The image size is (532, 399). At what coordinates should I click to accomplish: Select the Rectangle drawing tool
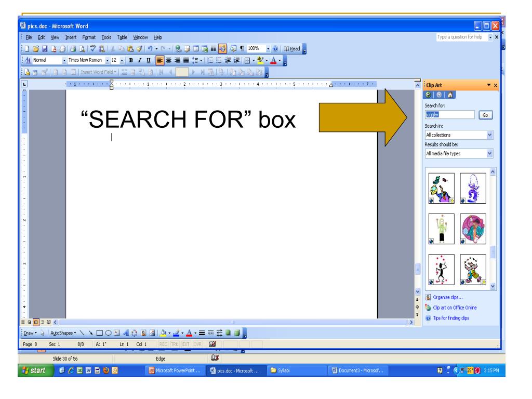click(x=99, y=333)
